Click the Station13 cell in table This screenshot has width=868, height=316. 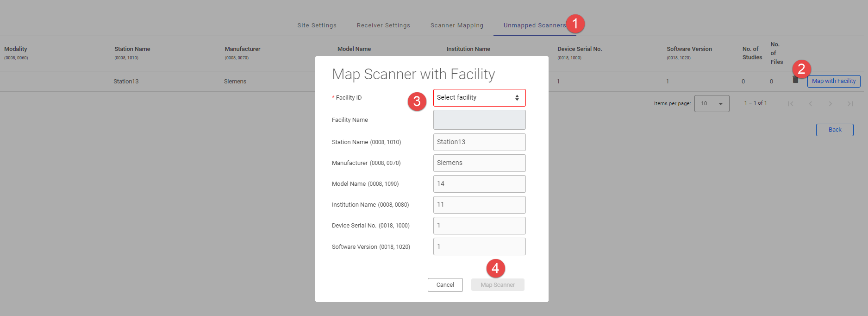(126, 82)
